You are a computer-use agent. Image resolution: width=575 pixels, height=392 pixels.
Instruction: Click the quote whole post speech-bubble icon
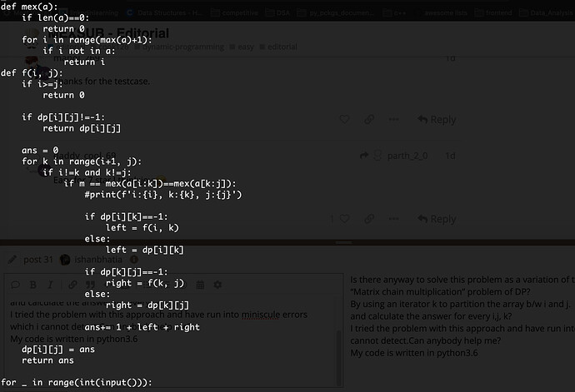point(15,285)
